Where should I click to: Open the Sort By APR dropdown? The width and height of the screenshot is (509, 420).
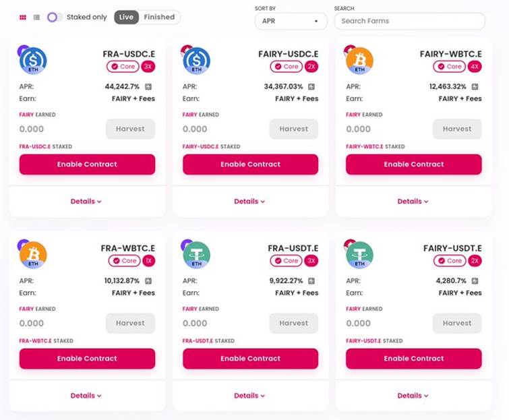pyautogui.click(x=291, y=21)
